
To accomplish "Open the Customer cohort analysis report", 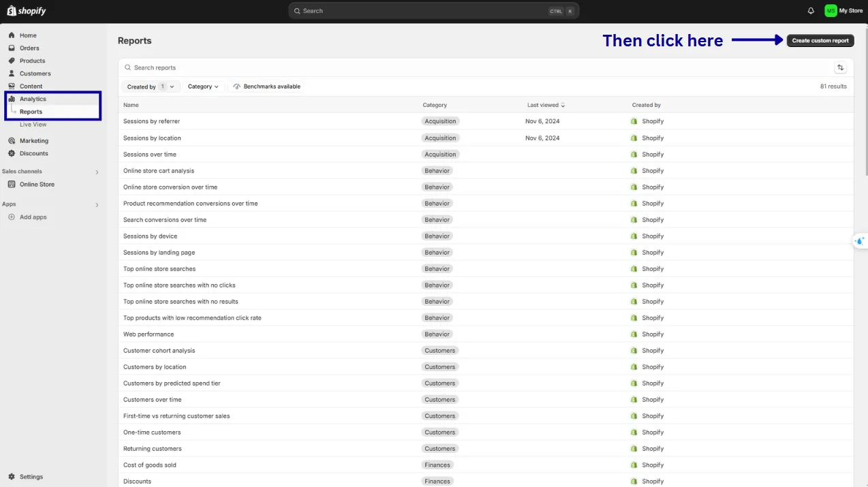I will tap(159, 351).
